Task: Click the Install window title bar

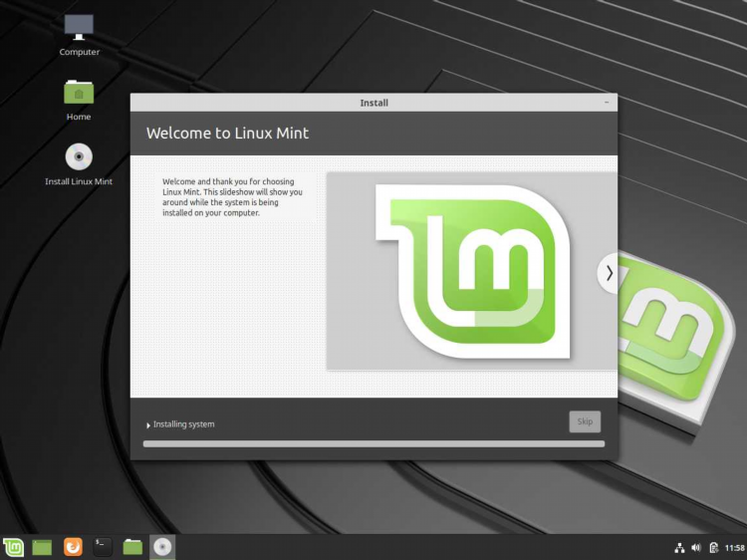Action: click(373, 103)
